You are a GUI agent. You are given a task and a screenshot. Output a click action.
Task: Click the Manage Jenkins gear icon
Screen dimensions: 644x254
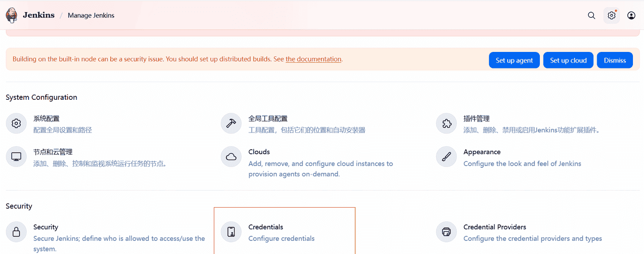pyautogui.click(x=611, y=15)
